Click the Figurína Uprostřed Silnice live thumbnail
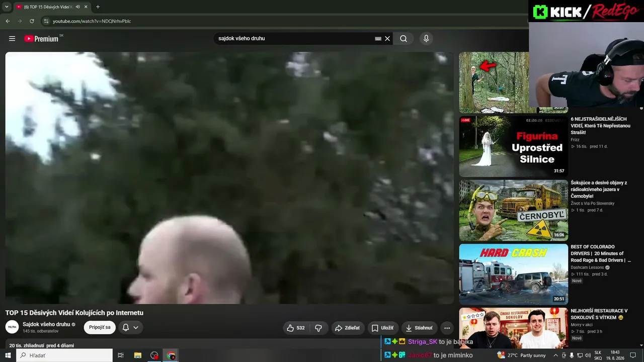This screenshot has height=362, width=644. pyautogui.click(x=513, y=146)
